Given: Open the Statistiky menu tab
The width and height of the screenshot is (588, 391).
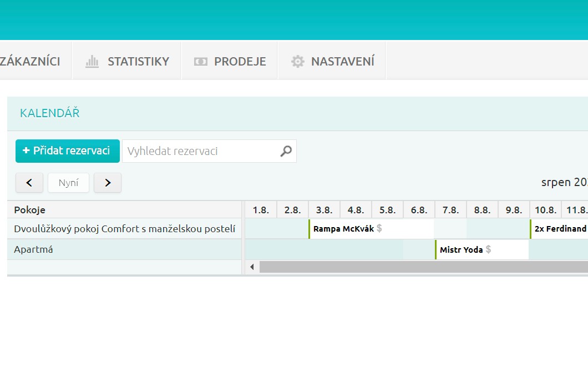Looking at the screenshot, I should coord(138,61).
